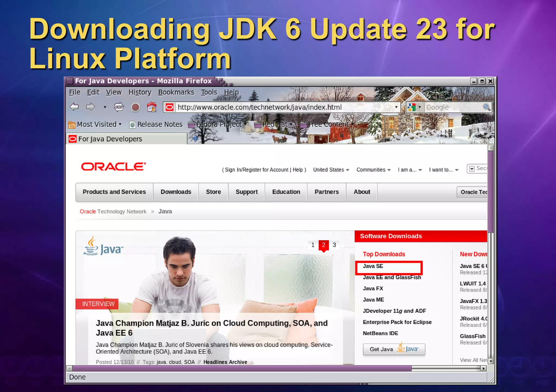The width and height of the screenshot is (556, 392).
Task: Switch to banner slide 1
Action: click(313, 245)
